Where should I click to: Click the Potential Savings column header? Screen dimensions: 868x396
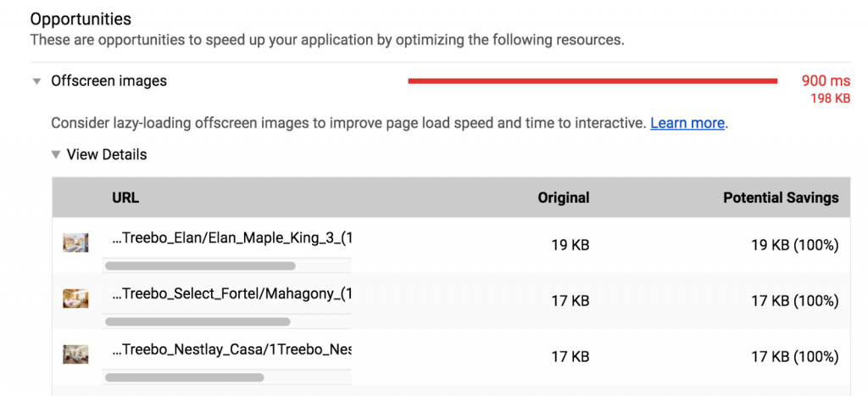click(780, 198)
